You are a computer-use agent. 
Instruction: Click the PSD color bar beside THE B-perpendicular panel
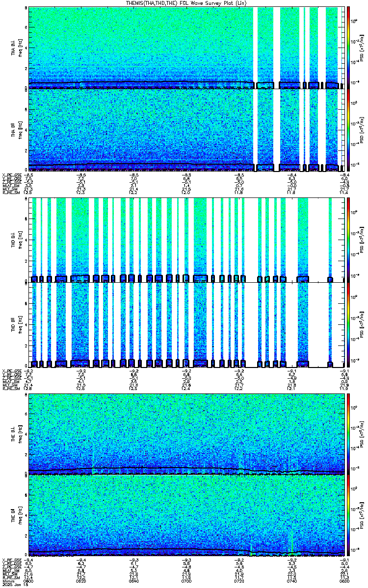[x=348, y=434]
